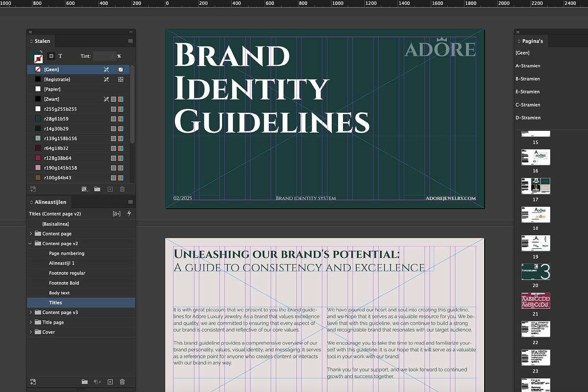Delete swatch with Stalen trash icon

click(122, 189)
